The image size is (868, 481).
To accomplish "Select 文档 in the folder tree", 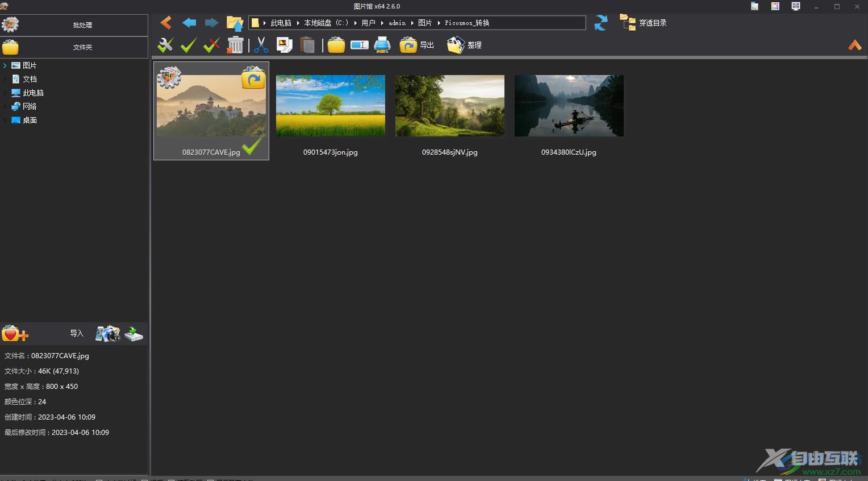I will 30,79.
